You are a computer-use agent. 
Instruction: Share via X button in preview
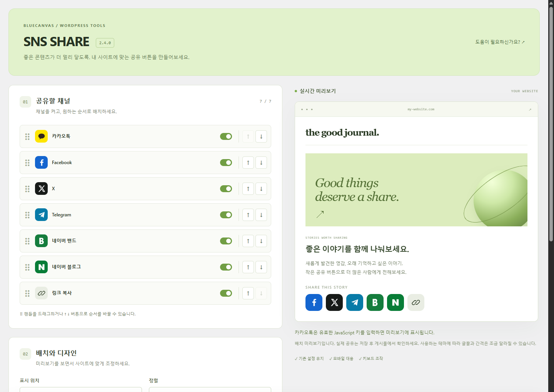(334, 302)
